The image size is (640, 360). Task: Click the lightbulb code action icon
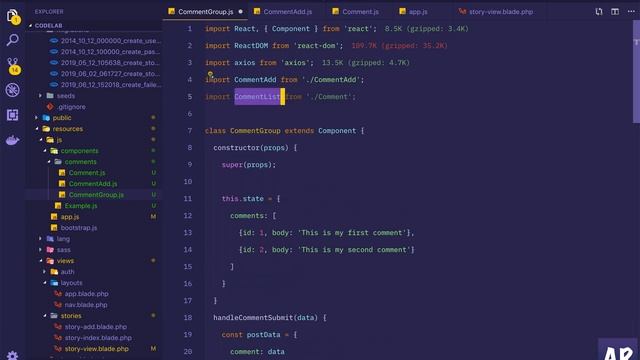click(x=210, y=74)
